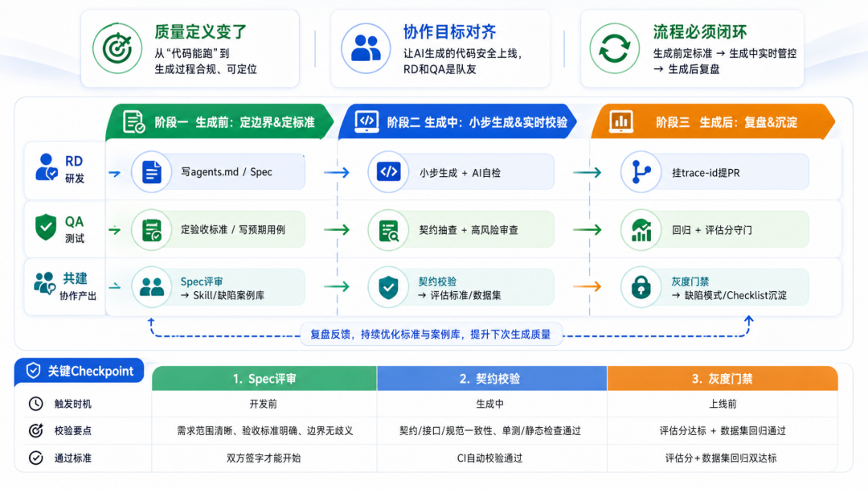Click the 复盘反馈，持续优化标准与案例库 feedback label
This screenshot has height=489, width=868.
431,335
